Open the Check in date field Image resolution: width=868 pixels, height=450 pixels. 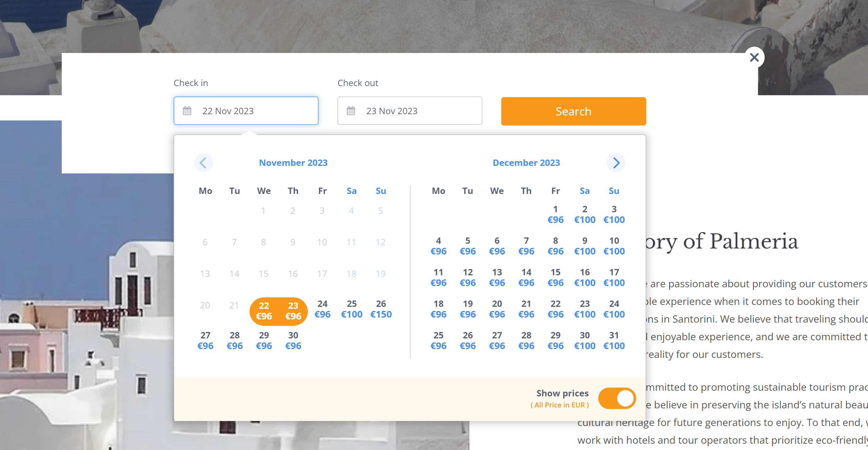[x=246, y=111]
